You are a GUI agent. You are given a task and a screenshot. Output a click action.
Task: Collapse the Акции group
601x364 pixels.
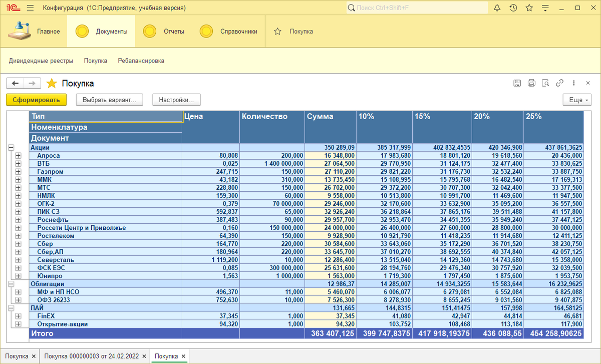(x=11, y=148)
